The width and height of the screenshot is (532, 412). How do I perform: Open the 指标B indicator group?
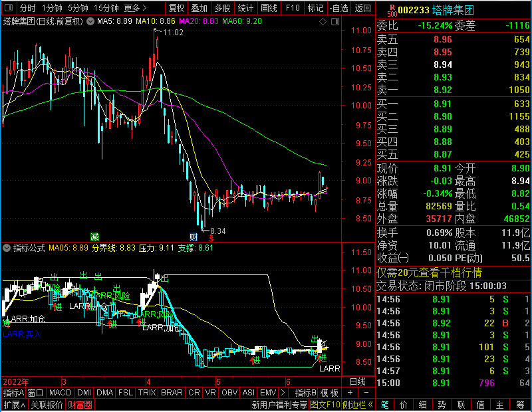pos(305,393)
